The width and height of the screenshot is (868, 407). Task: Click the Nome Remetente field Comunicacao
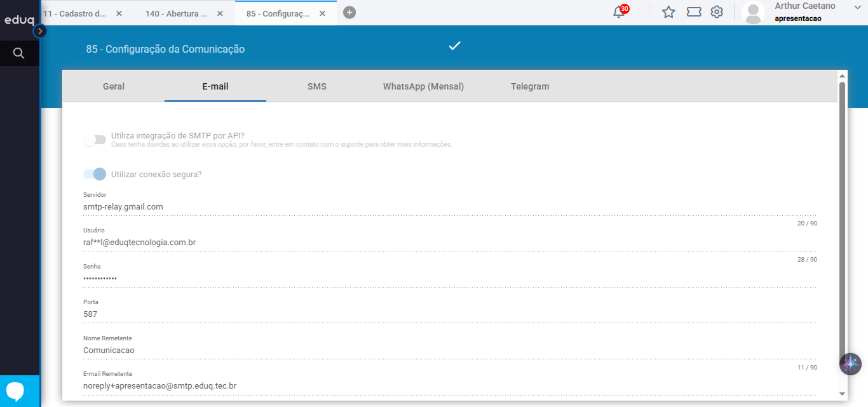click(450, 350)
